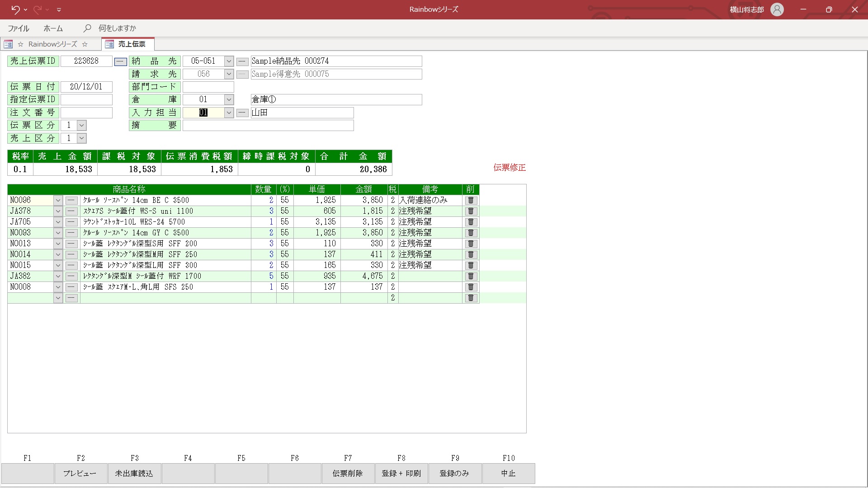Click trash icon on JA382 row

point(471,276)
